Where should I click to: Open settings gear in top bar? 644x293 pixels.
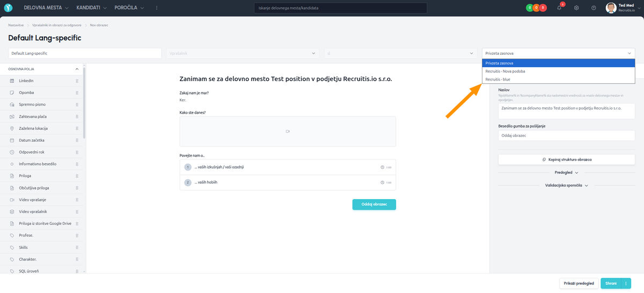pyautogui.click(x=576, y=8)
